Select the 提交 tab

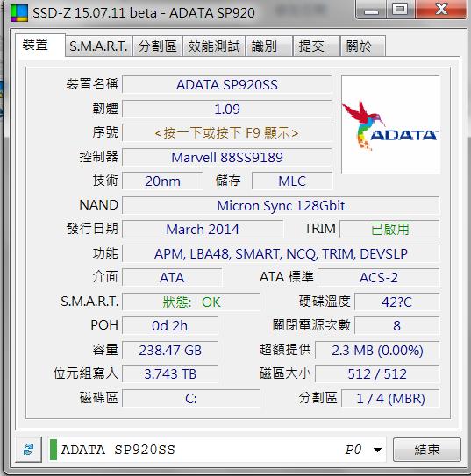coord(316,46)
